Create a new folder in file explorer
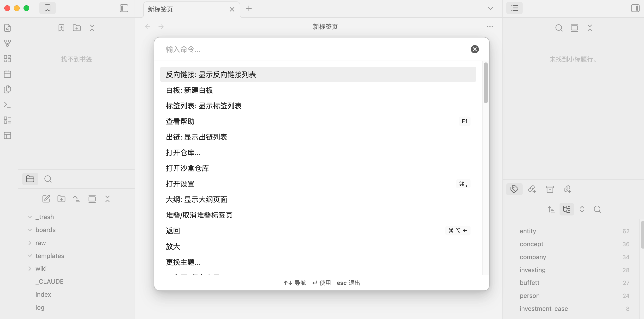Screen dimensions: 644x319 61,199
